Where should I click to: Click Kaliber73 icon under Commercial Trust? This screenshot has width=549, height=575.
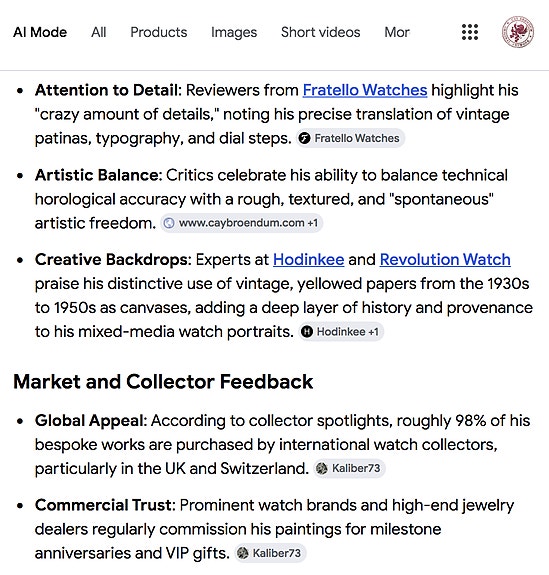(x=242, y=553)
